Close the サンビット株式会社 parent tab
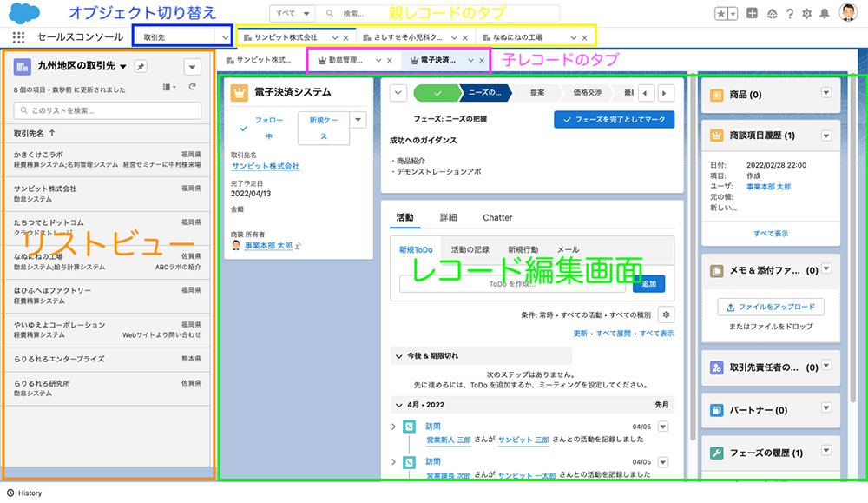 (346, 37)
